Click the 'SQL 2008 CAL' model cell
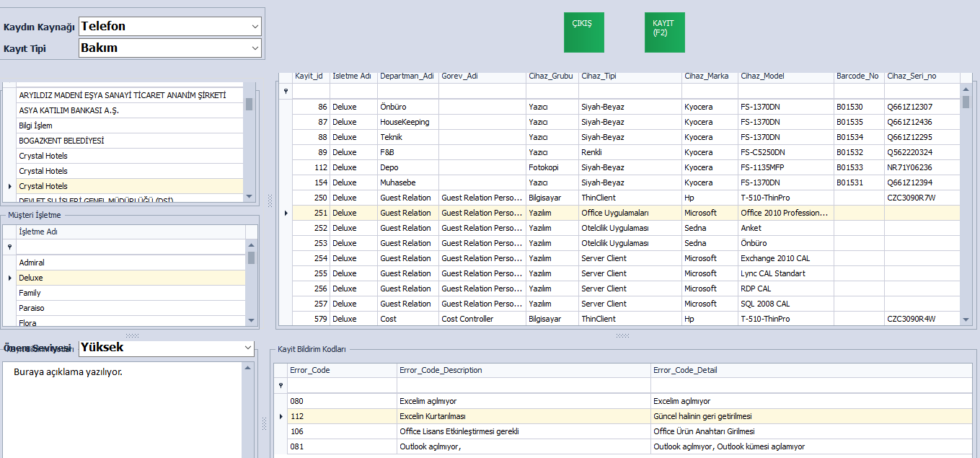 (785, 304)
